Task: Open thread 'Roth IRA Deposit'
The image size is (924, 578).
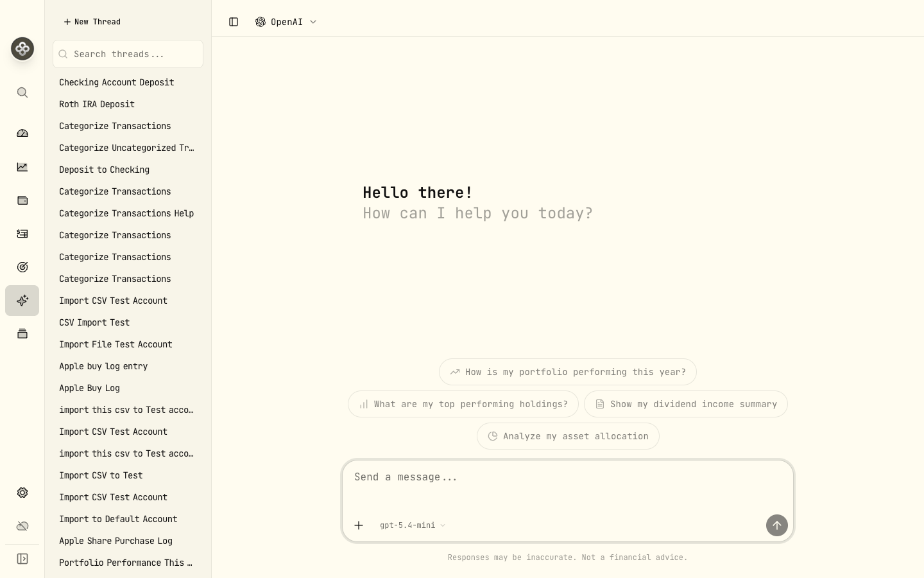Action: [128, 104]
